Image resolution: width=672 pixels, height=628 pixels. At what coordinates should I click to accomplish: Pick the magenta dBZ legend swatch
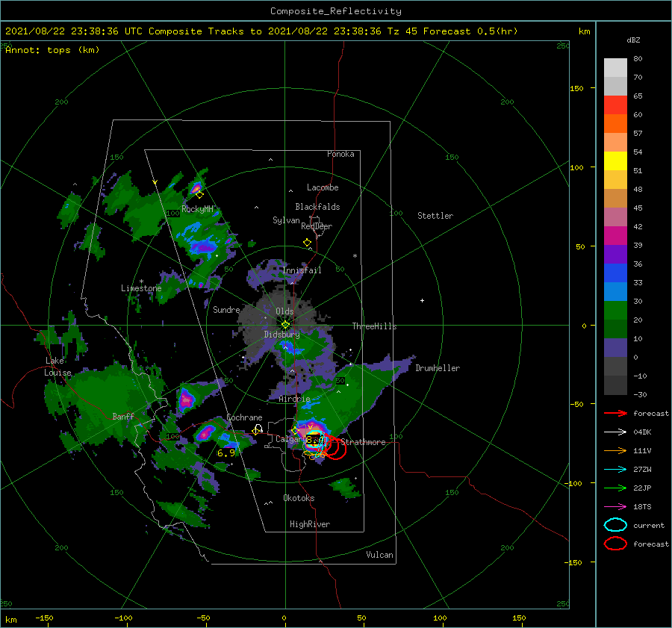point(615,235)
